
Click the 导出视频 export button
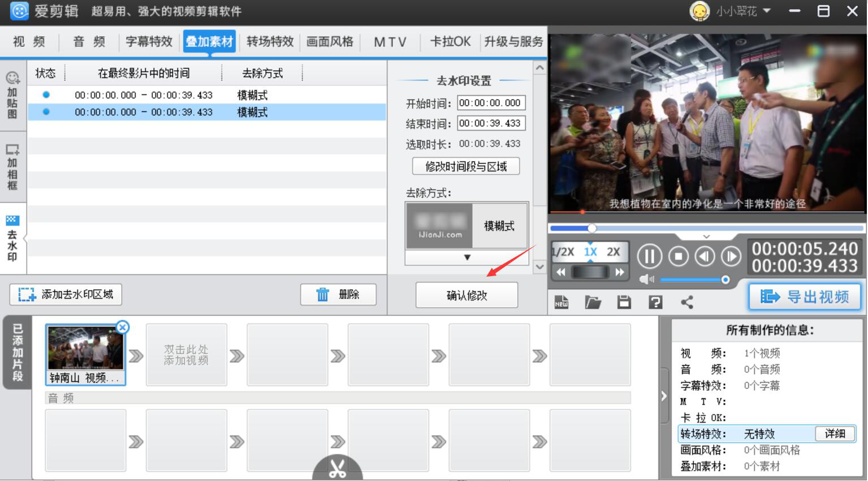pyautogui.click(x=805, y=297)
